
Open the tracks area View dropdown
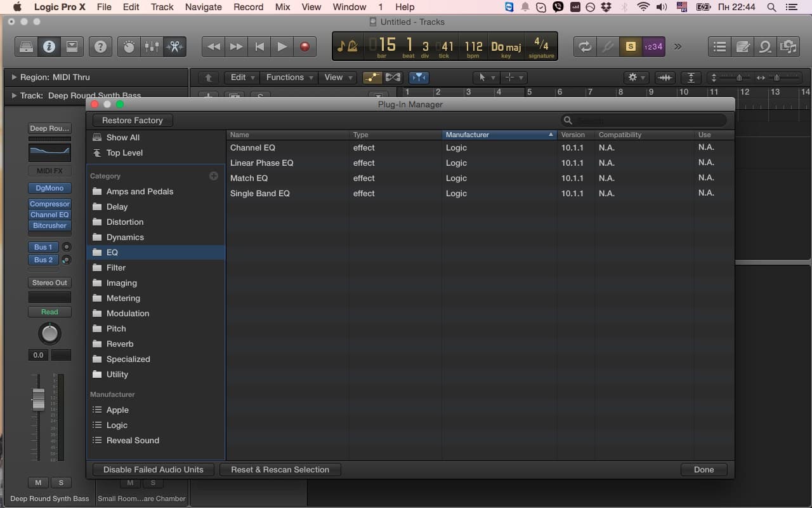point(337,77)
